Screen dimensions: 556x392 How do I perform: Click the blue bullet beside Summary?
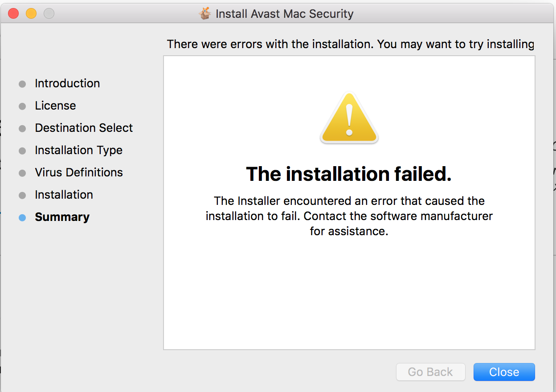pyautogui.click(x=22, y=218)
